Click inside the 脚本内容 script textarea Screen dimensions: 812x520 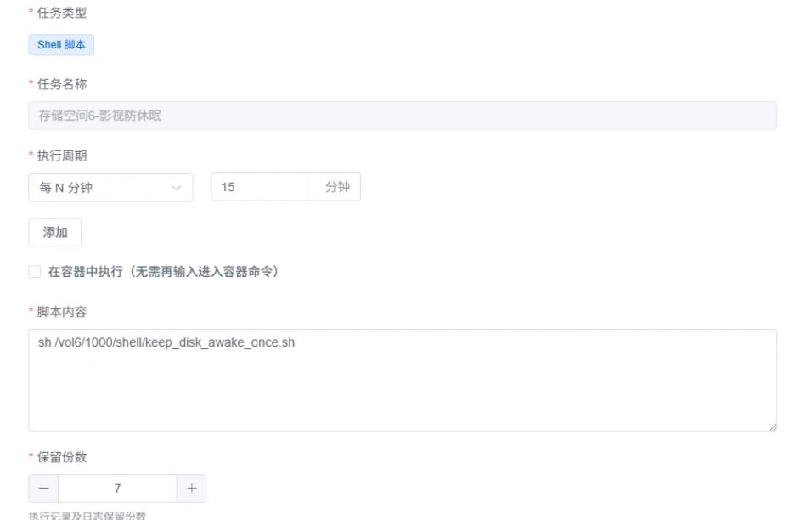(x=403, y=380)
